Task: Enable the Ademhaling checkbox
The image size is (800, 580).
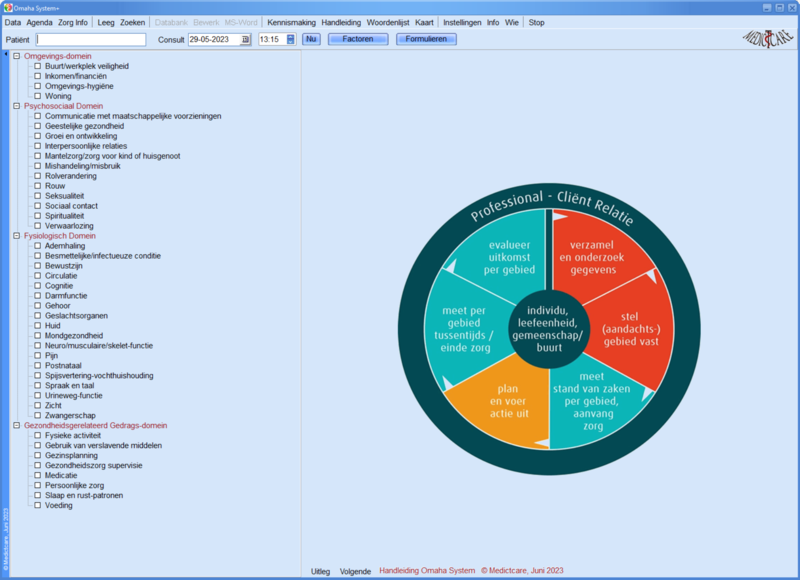Action: [38, 246]
